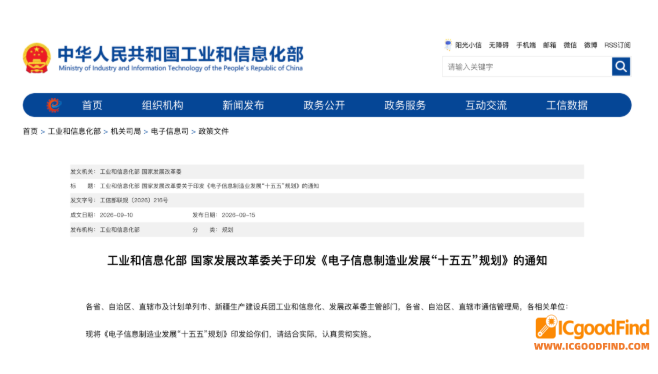Image resolution: width=658 pixels, height=374 pixels.
Task: Open the 工信数据 navigation tab
Action: pos(567,105)
